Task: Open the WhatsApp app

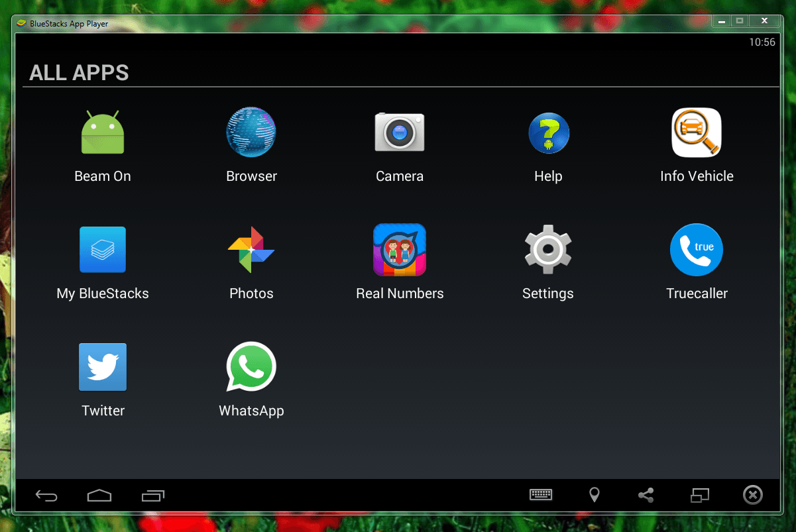Action: coord(251,366)
